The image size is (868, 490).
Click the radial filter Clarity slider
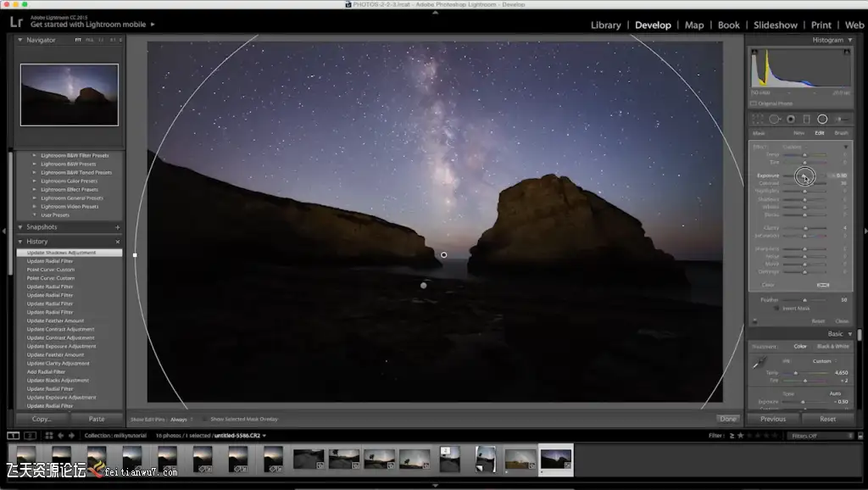tap(805, 228)
